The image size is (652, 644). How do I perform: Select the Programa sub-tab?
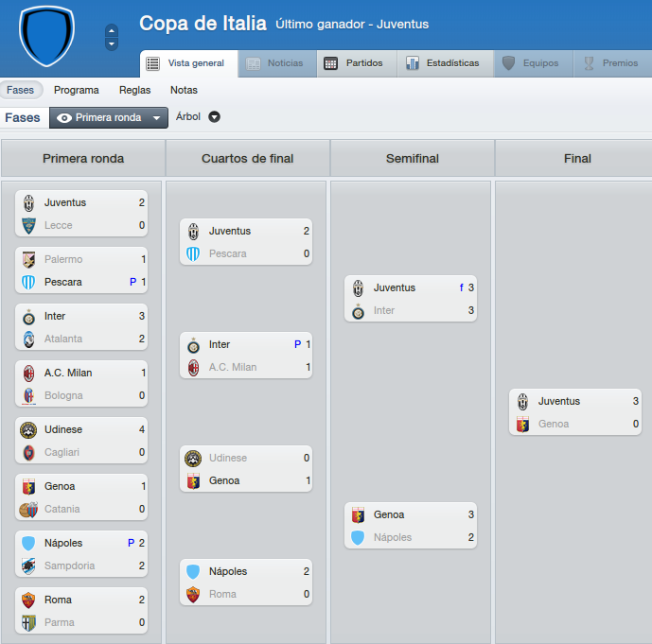coord(77,90)
